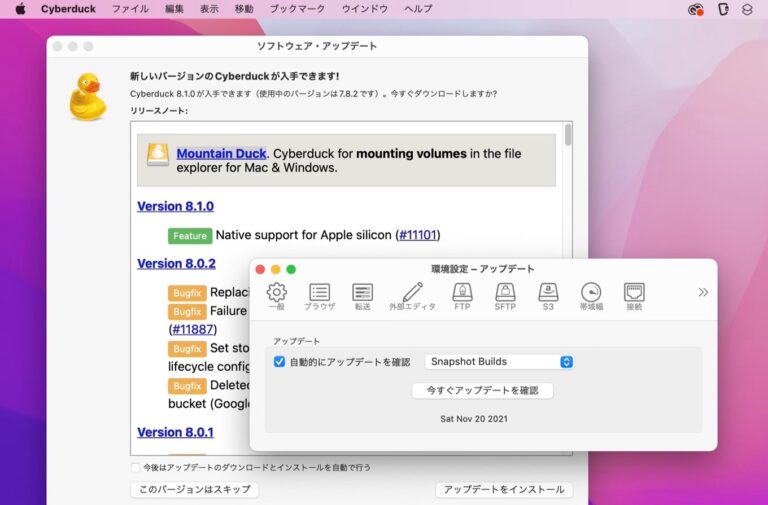
Task: Click the Bugfix tag beside "Deleted"
Action: coord(187,386)
